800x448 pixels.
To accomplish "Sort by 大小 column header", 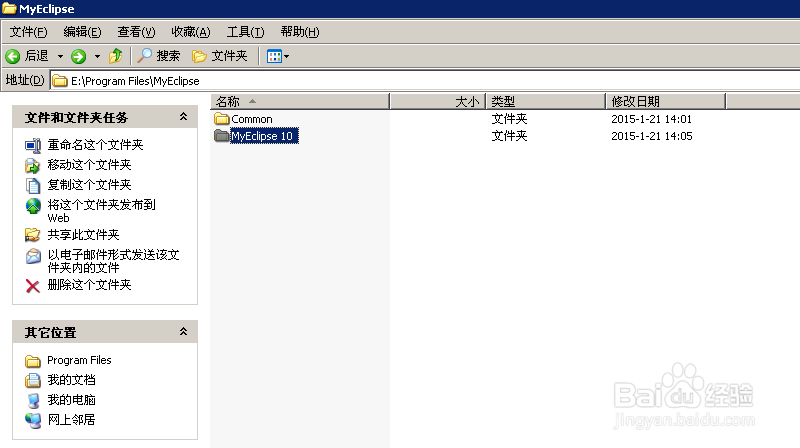I will tap(438, 102).
